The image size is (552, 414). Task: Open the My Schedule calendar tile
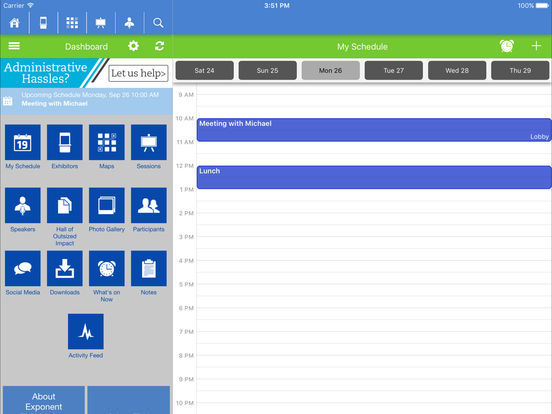pyautogui.click(x=23, y=142)
